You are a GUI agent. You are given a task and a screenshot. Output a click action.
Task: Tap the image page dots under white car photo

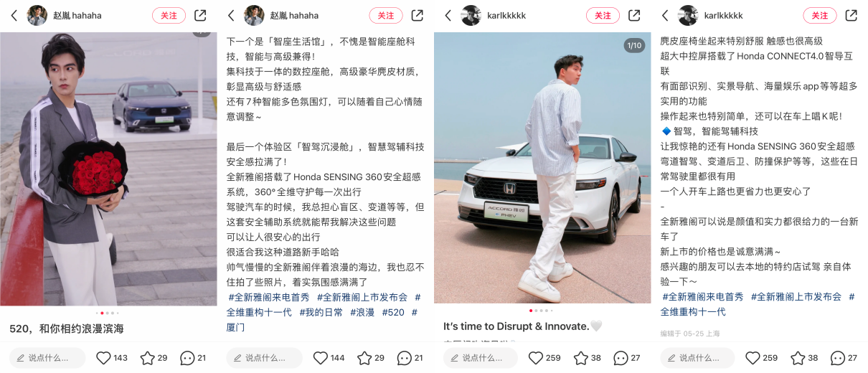click(x=542, y=311)
